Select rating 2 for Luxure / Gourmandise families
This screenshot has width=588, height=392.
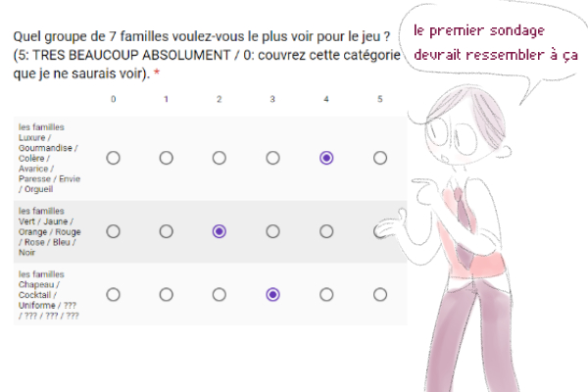[x=220, y=158]
